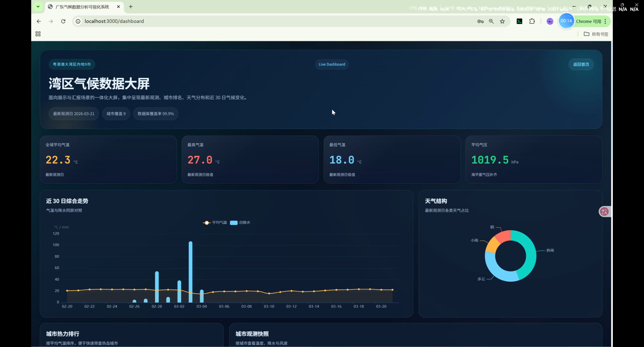The image size is (644, 347).
Task: Open the apps grid shortcut
Action: click(38, 34)
